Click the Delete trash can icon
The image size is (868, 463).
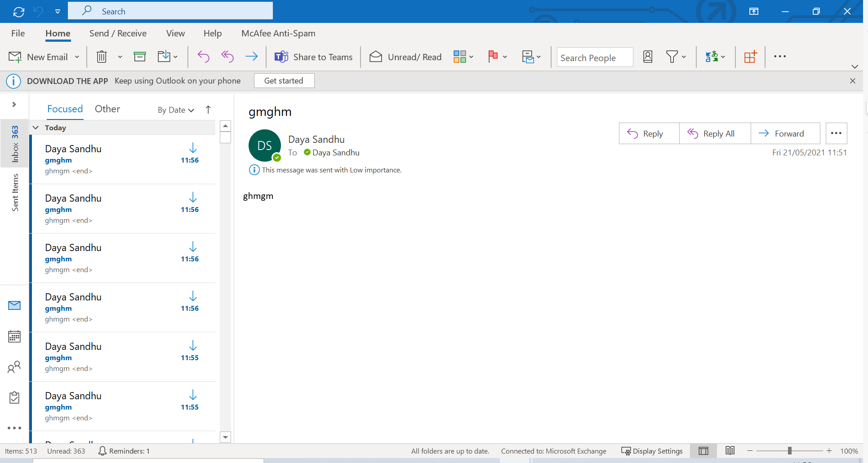[x=102, y=57]
